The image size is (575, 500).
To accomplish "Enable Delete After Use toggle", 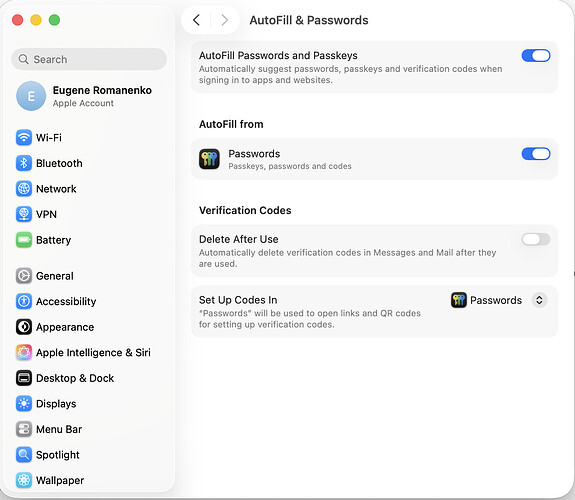I will [x=536, y=240].
